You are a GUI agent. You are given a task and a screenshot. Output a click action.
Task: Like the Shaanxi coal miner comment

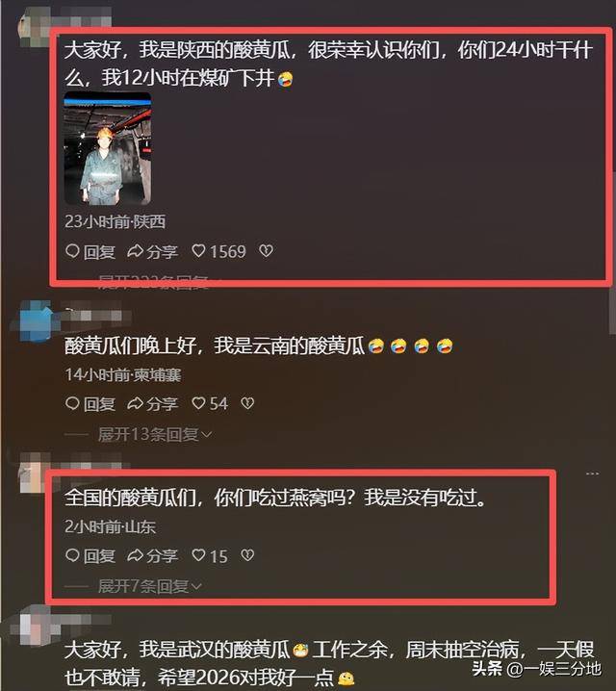pyautogui.click(x=219, y=251)
